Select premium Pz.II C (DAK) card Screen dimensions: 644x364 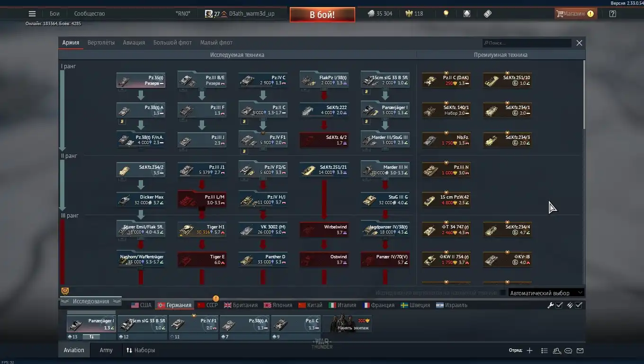coord(446,81)
